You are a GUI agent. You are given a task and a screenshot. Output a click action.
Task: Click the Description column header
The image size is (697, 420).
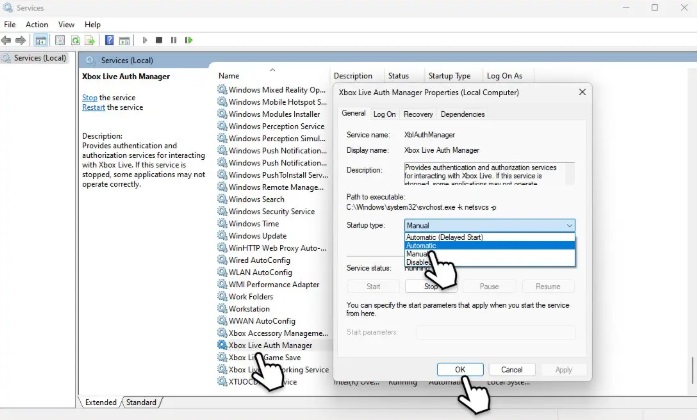click(357, 76)
